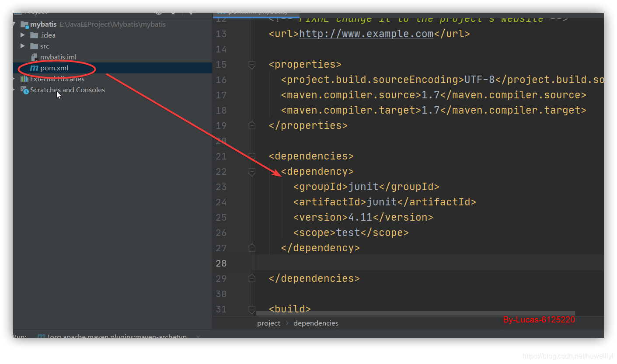This screenshot has width=617, height=364.
Task: Click UTF-8 value in sourceEncoding line
Action: (480, 80)
